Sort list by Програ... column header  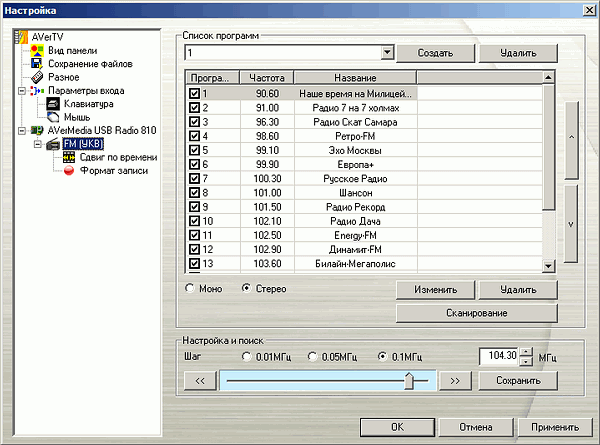pos(212,78)
